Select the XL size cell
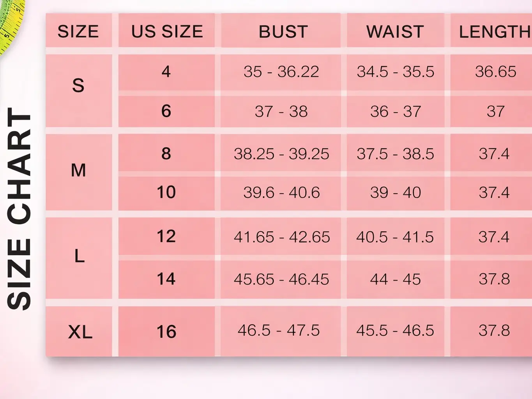The image size is (532, 399). click(80, 332)
